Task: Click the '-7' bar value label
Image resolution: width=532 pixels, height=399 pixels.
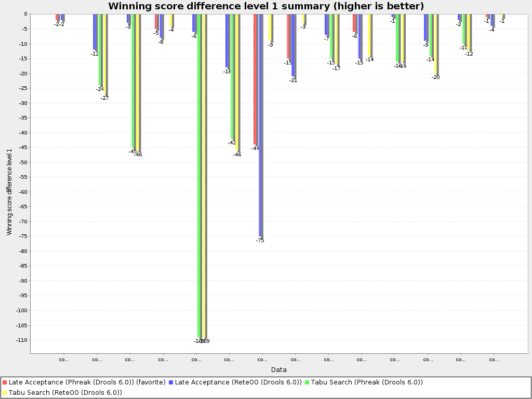Action: pyautogui.click(x=326, y=39)
